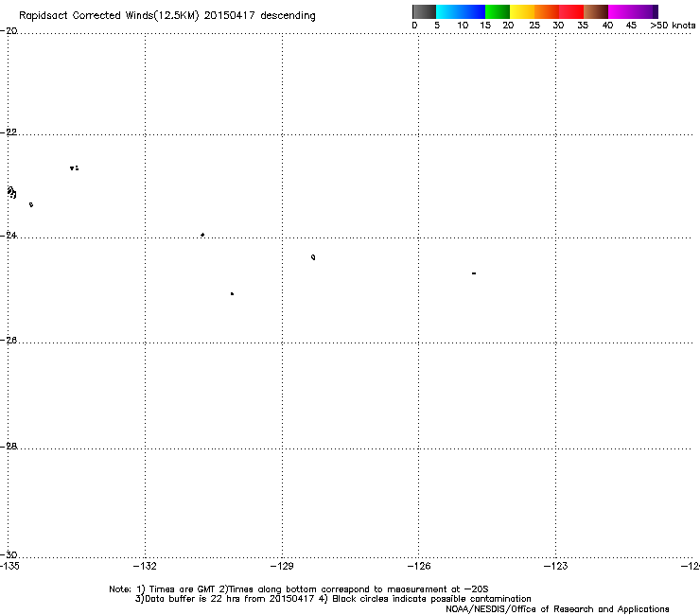Click the latitude label '-20'

[9, 31]
